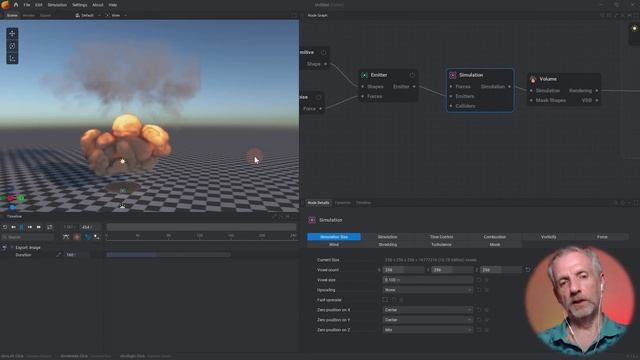
Task: Click the emitter light gizmo in the viewport
Action: [122, 161]
